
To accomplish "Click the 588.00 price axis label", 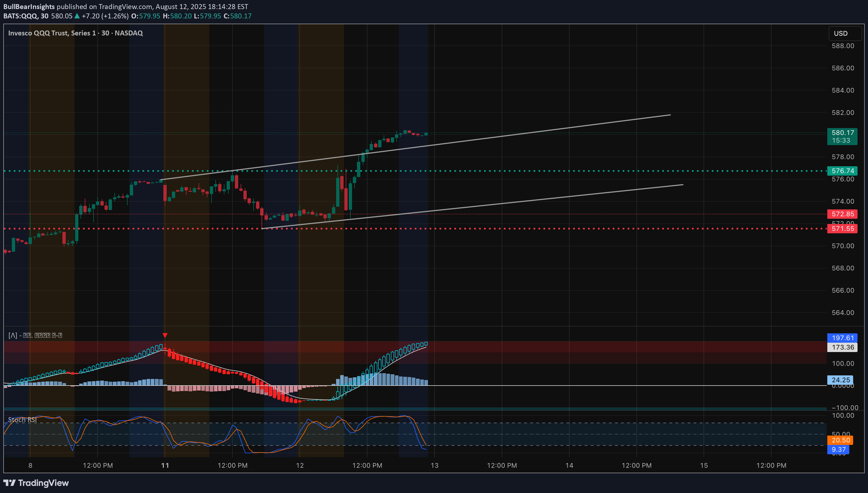I will pos(843,46).
